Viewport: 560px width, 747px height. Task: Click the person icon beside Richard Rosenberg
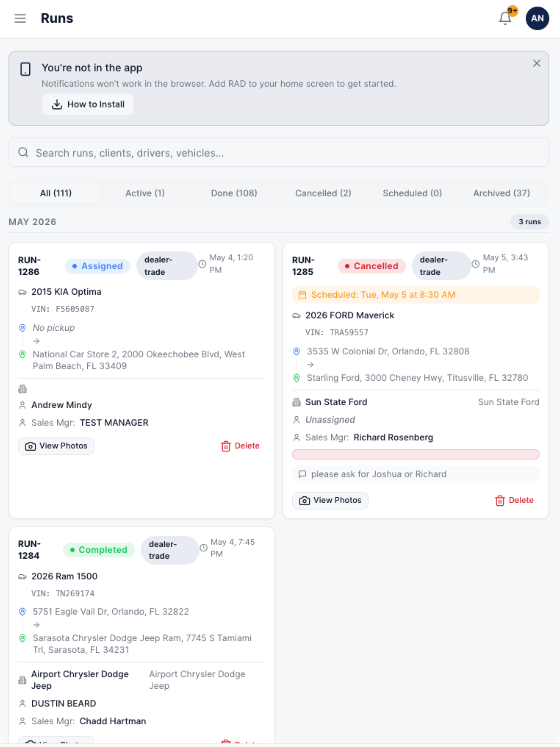[x=296, y=438]
